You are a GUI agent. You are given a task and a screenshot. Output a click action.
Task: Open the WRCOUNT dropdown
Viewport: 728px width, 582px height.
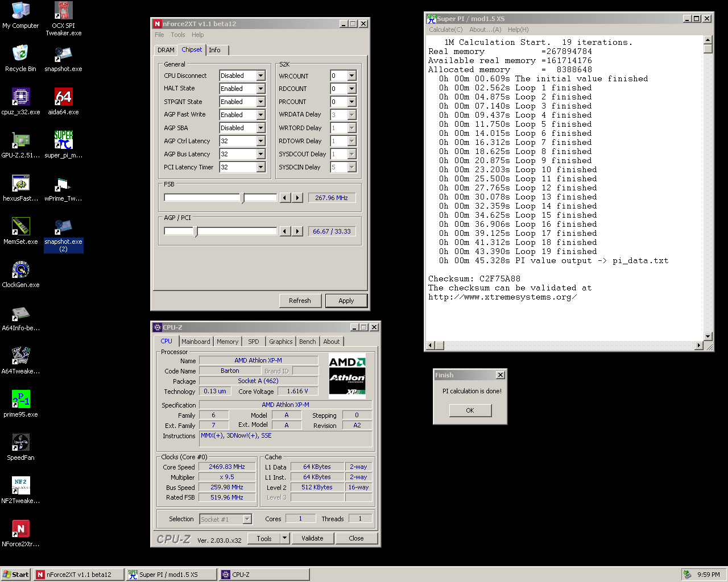(x=351, y=76)
